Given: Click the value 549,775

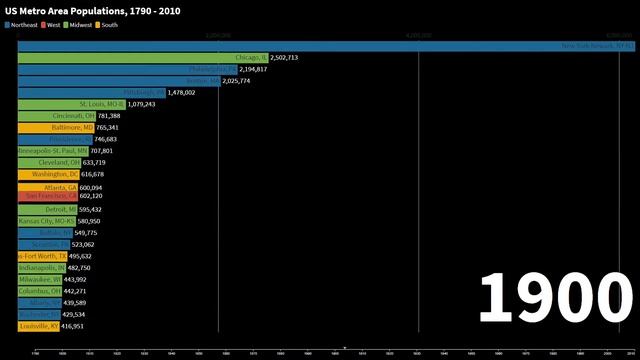Looking at the screenshot, I should [x=86, y=233].
